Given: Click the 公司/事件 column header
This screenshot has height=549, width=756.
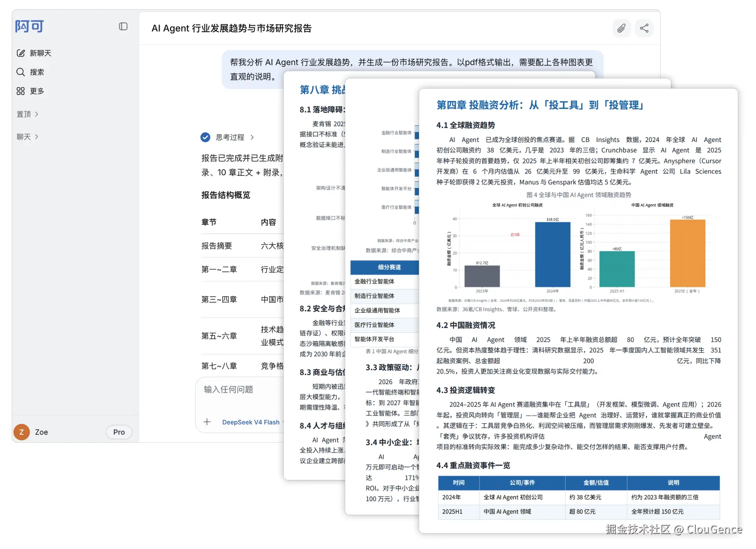Looking at the screenshot, I should (522, 483).
